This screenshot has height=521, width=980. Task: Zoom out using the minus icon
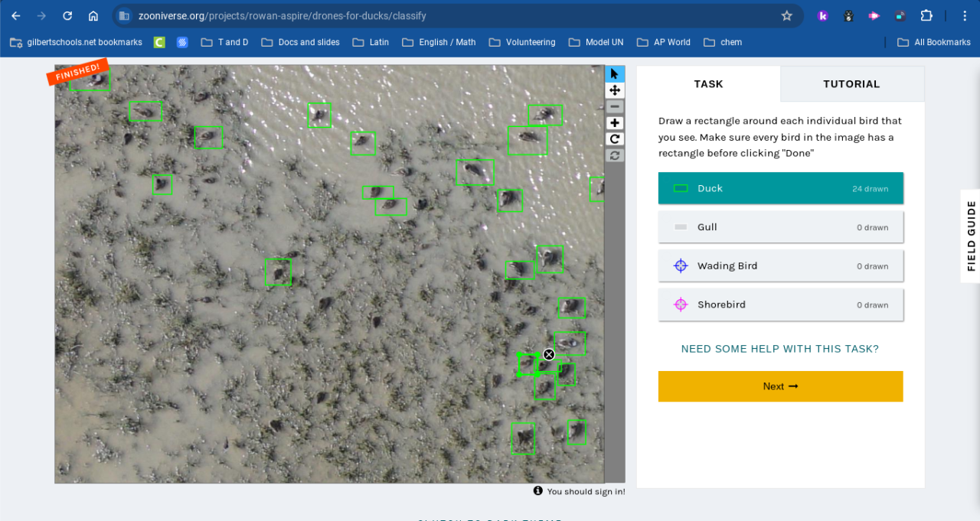615,107
